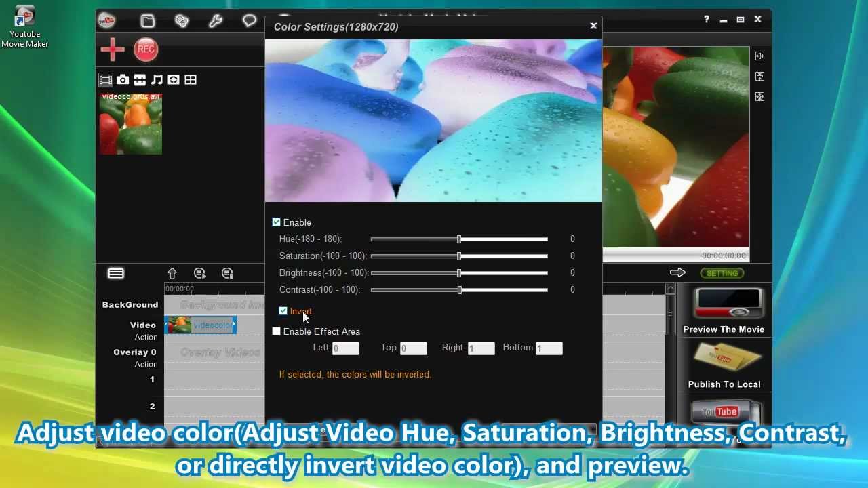This screenshot has width=868, height=488.
Task: Click the BackGround track label
Action: (130, 305)
